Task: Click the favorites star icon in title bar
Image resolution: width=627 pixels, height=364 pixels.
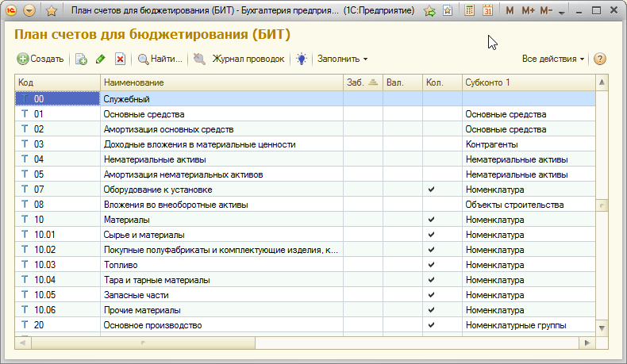Action: [51, 11]
